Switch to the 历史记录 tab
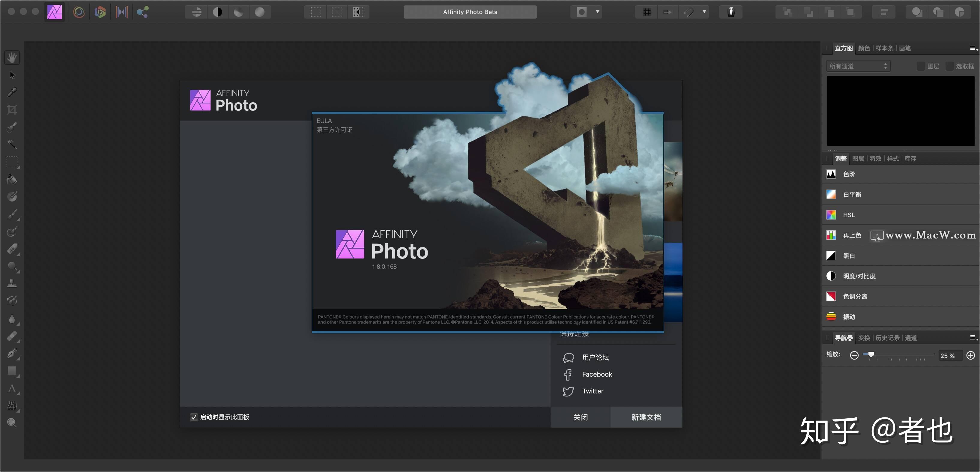This screenshot has width=980, height=472. coord(887,338)
